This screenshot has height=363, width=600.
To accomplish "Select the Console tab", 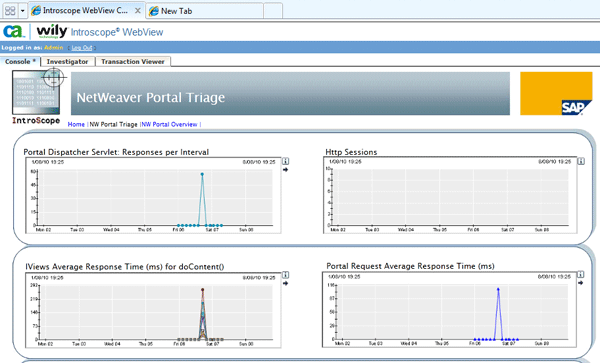I will [20, 62].
